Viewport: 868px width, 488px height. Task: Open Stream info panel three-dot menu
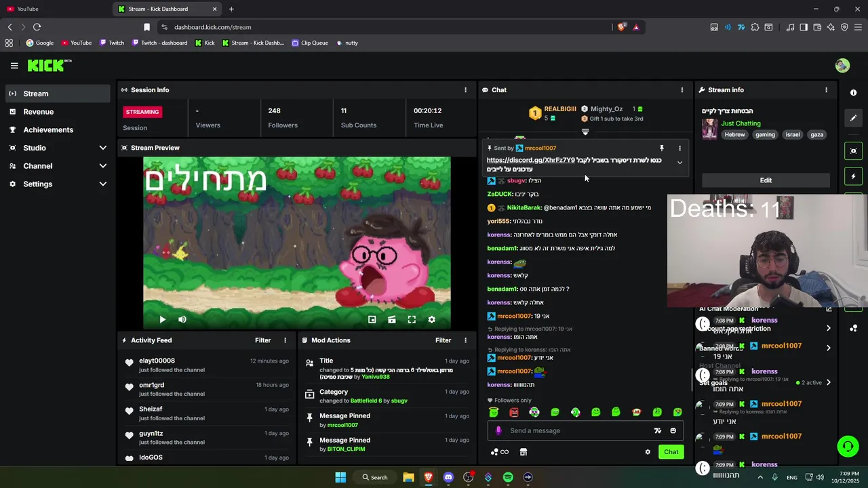pyautogui.click(x=826, y=89)
